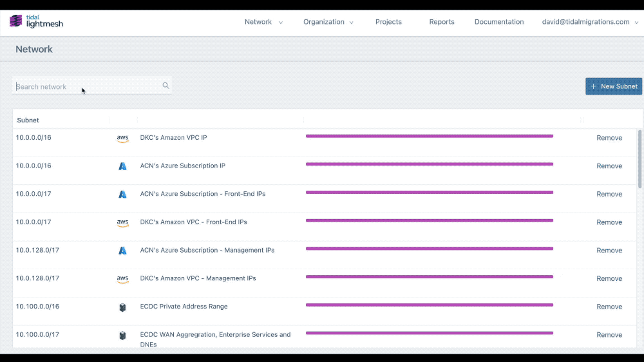Remove the ECDC Private Address Range subnet

click(609, 307)
